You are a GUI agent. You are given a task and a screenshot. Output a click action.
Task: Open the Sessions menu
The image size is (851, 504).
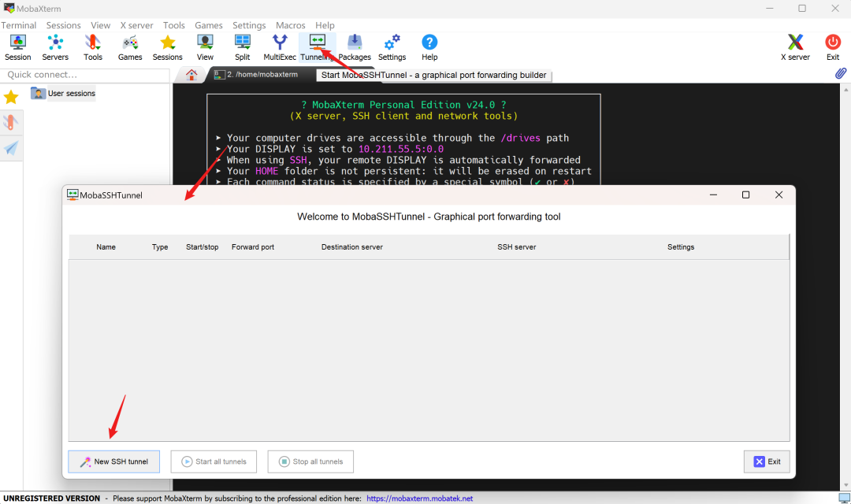click(x=63, y=25)
